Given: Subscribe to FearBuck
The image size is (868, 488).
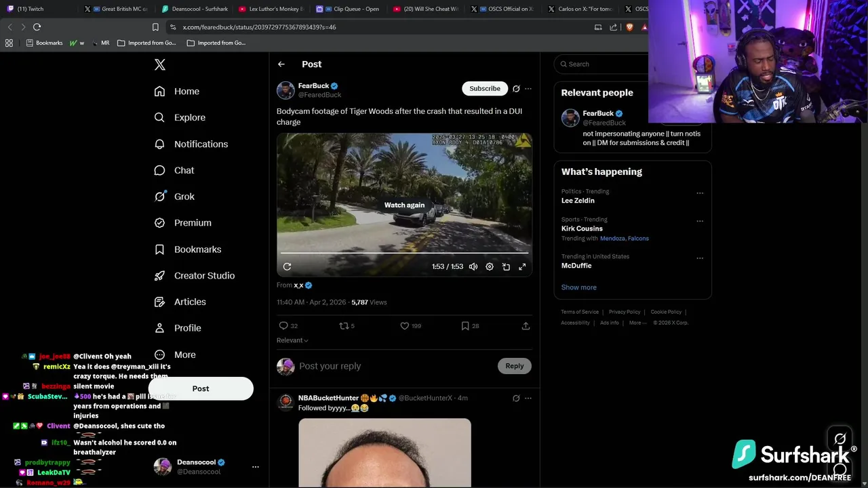Looking at the screenshot, I should coord(485,89).
